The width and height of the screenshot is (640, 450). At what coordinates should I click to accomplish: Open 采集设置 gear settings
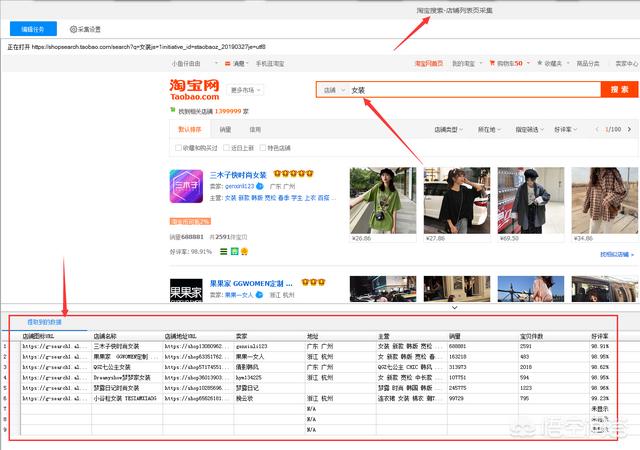tap(85, 29)
